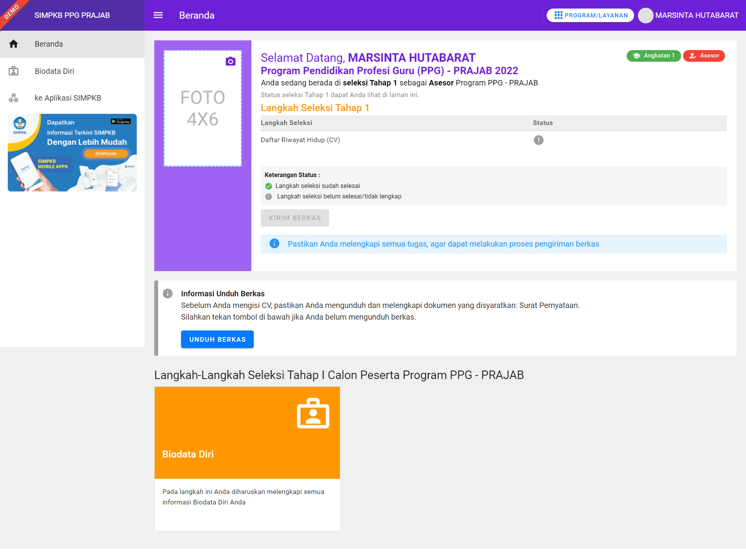This screenshot has height=560, width=746.
Task: Click the Angkatan 1 green badge
Action: (x=654, y=56)
